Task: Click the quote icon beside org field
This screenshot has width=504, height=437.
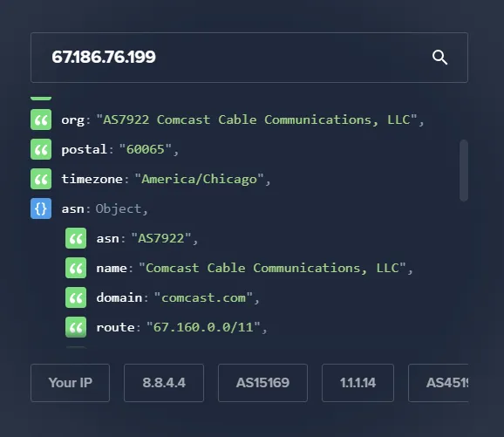Action: pyautogui.click(x=41, y=119)
